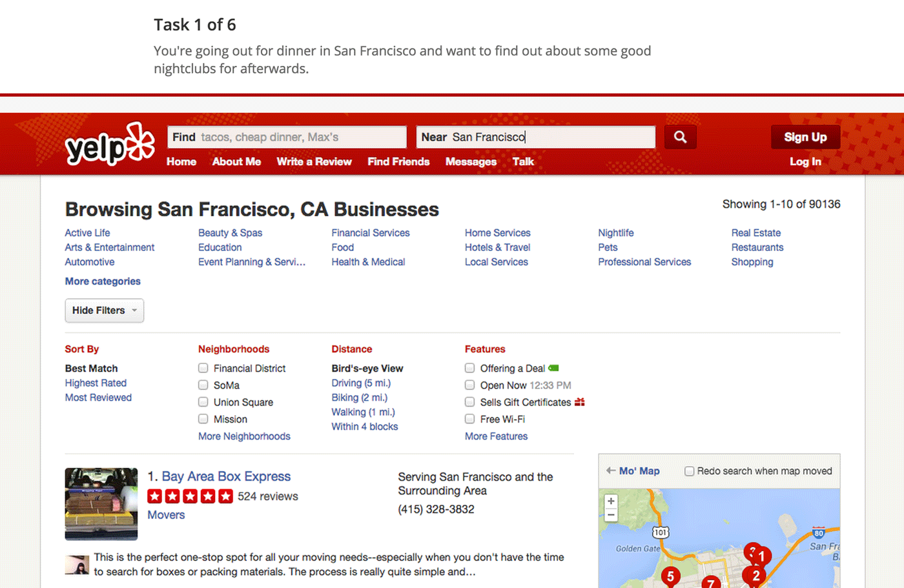Screen dimensions: 904x588
Task: Tick the Union Square checkbox
Action: point(203,401)
